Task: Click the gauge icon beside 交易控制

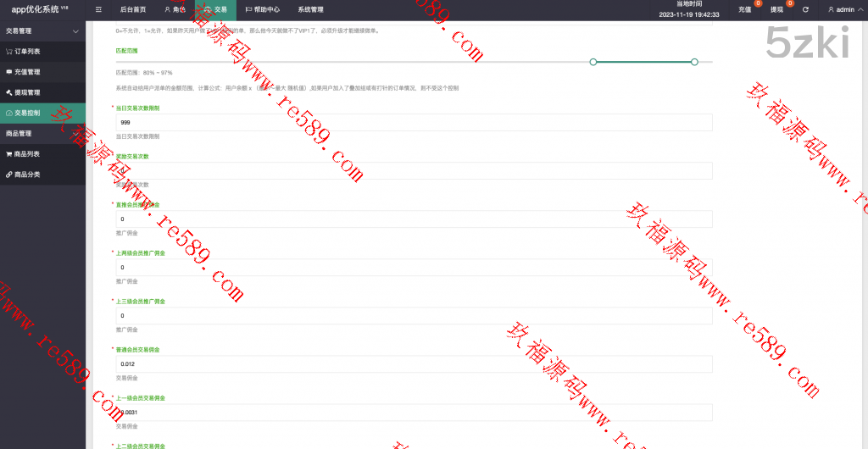Action: [9, 113]
